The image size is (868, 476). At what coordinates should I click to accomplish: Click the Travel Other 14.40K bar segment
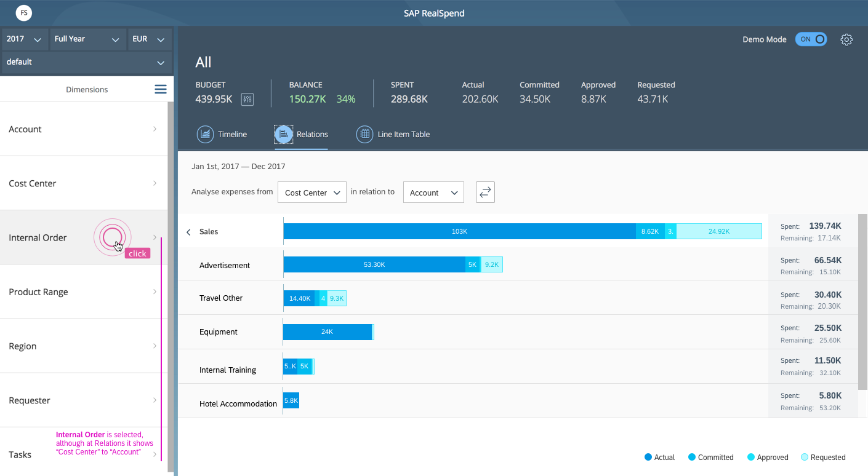pos(299,298)
